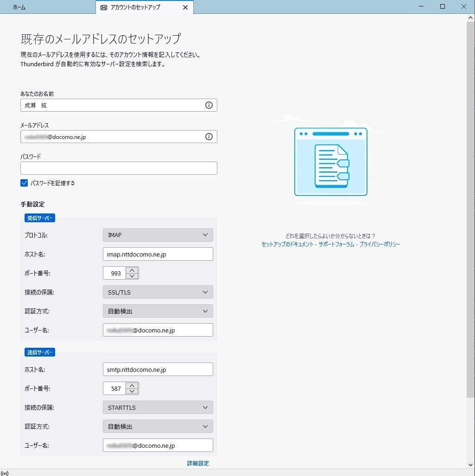Maximize the Thunderbird window
The image size is (475, 476).
coord(443,6)
